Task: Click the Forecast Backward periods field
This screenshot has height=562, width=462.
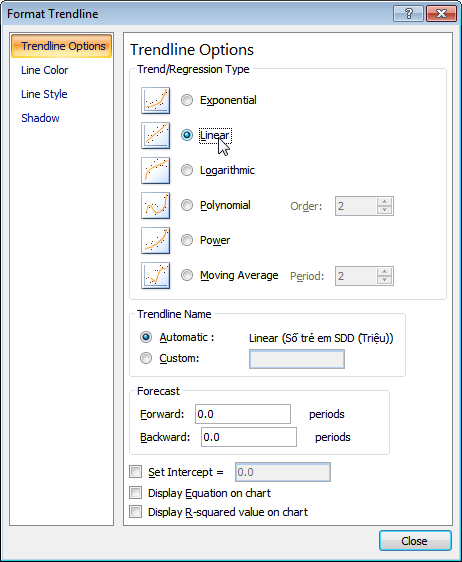Action: pos(249,437)
